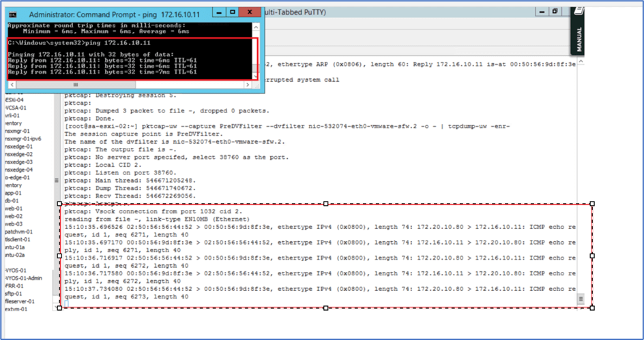Close the Command Prompt ping window

251,12
